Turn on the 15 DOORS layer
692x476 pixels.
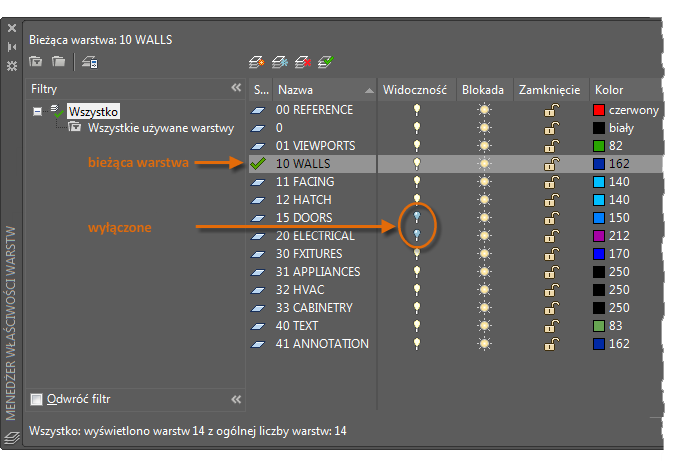point(417,217)
